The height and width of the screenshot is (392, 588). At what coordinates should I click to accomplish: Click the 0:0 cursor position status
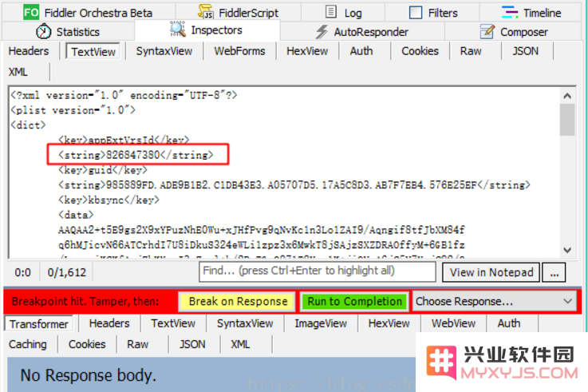[x=22, y=272]
